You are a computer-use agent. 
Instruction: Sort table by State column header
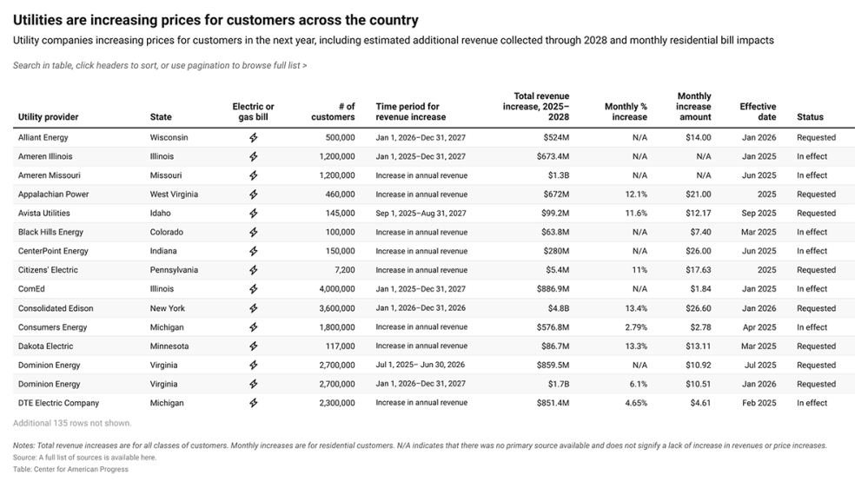[161, 117]
